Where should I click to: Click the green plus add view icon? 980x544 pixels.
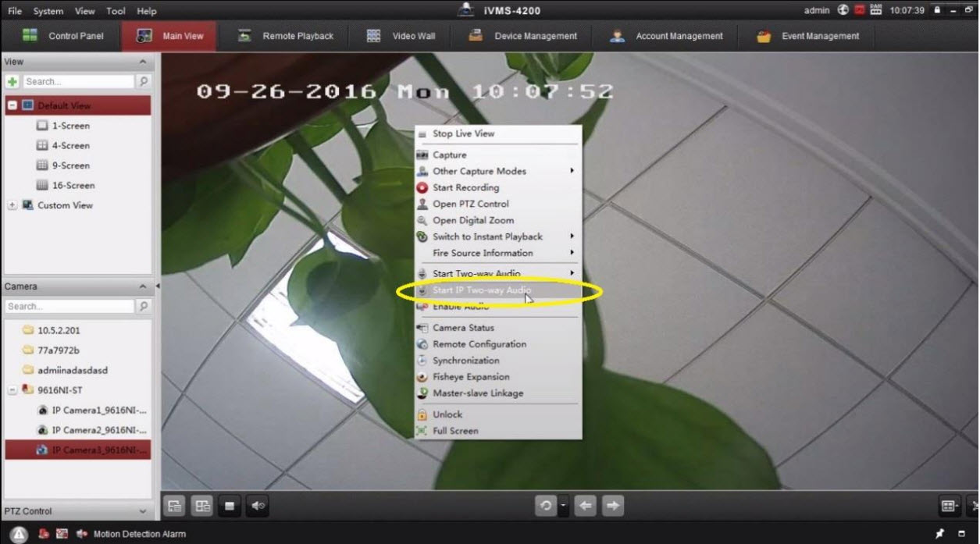(x=12, y=81)
